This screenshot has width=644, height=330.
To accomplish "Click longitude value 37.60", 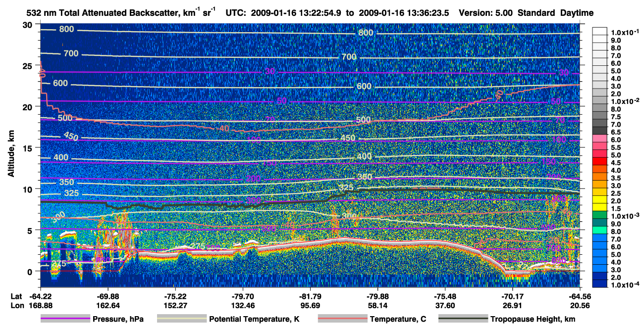I will (445, 305).
